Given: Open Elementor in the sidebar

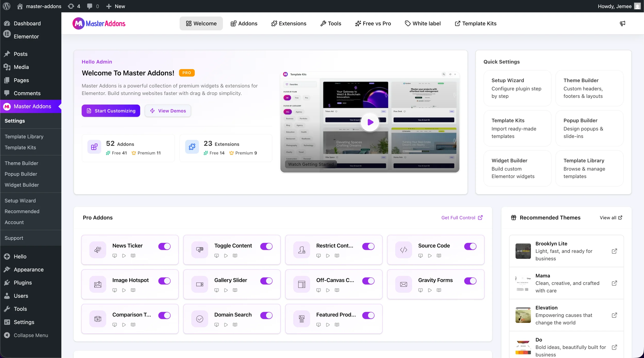Looking at the screenshot, I should [x=31, y=36].
